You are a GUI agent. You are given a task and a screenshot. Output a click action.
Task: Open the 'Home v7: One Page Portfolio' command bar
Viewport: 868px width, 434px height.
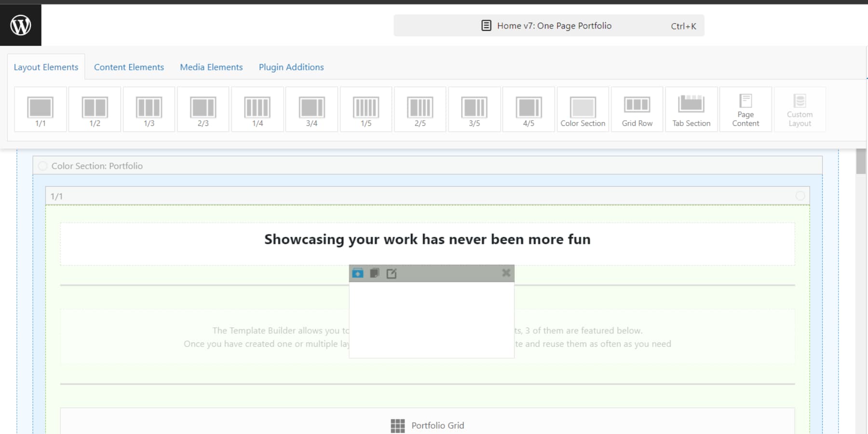tap(549, 26)
